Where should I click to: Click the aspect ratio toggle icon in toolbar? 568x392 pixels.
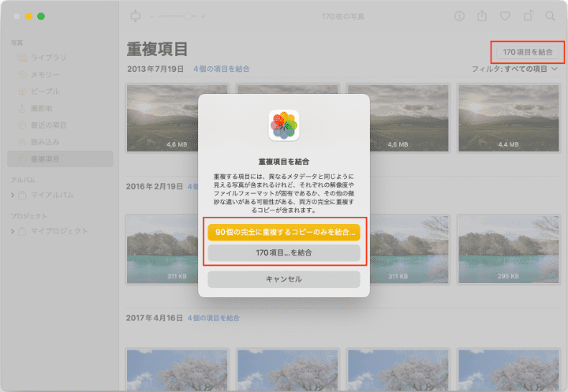pyautogui.click(x=136, y=16)
